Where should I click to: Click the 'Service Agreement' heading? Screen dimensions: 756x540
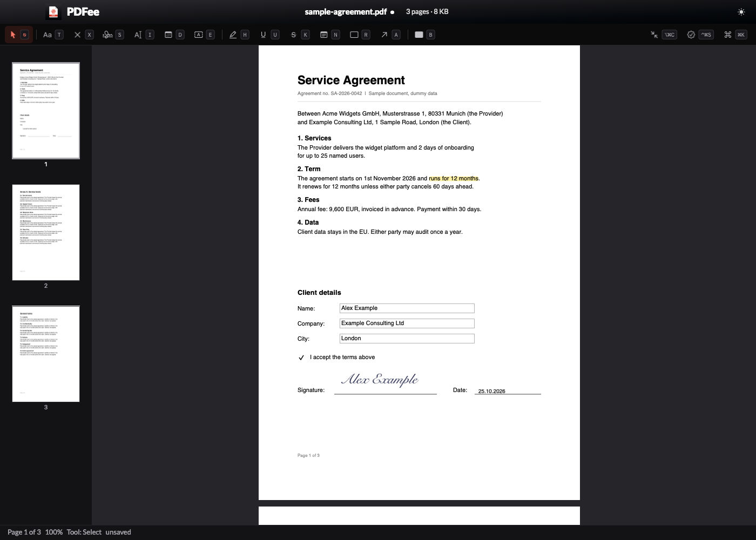[x=351, y=80]
